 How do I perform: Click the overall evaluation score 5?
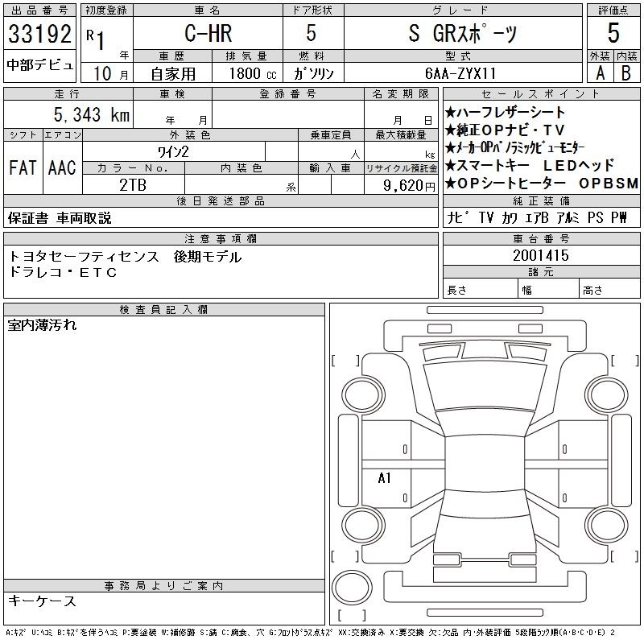(x=613, y=33)
